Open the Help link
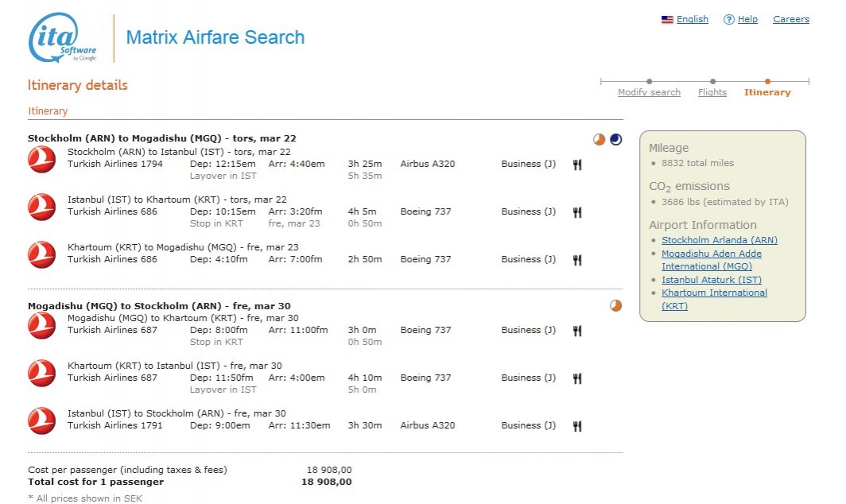 point(747,19)
